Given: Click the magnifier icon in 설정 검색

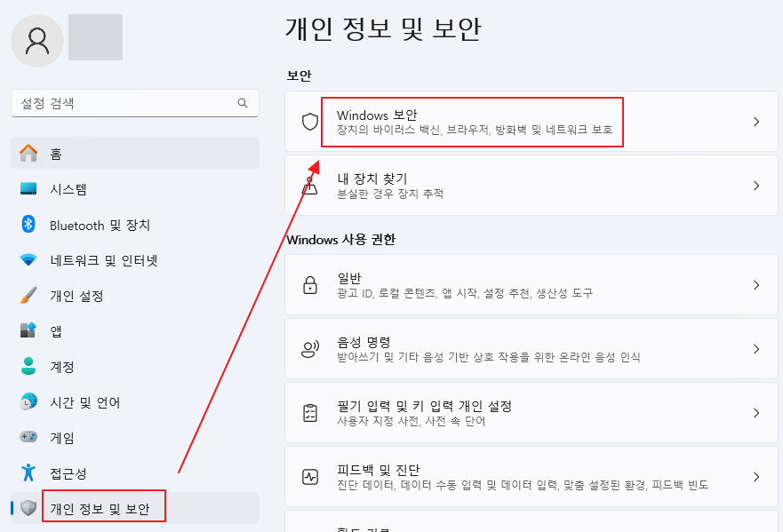Looking at the screenshot, I should (243, 103).
